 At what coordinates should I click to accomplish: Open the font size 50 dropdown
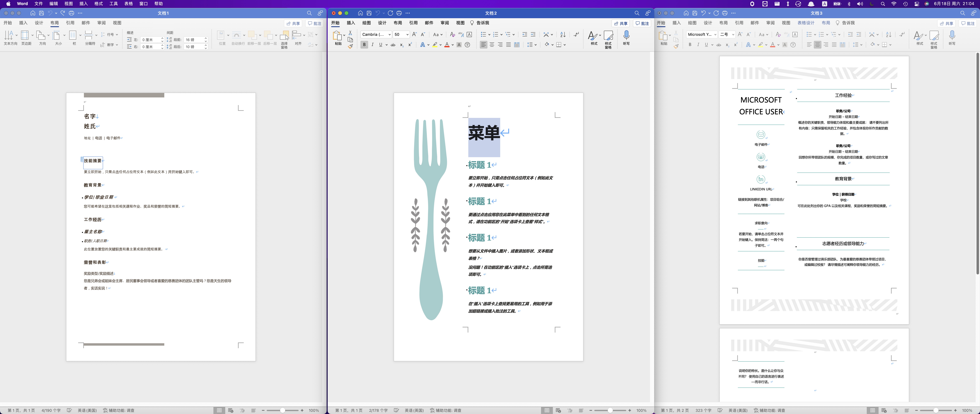click(407, 34)
